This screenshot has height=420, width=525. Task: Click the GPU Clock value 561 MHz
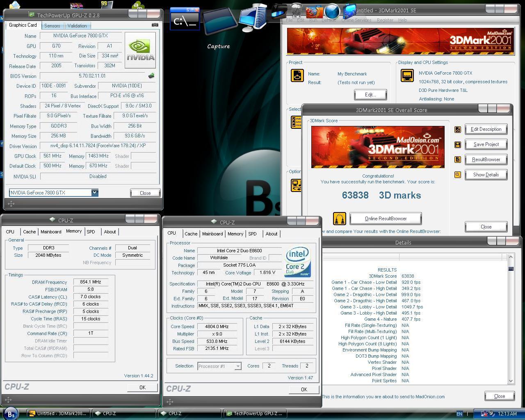52,156
